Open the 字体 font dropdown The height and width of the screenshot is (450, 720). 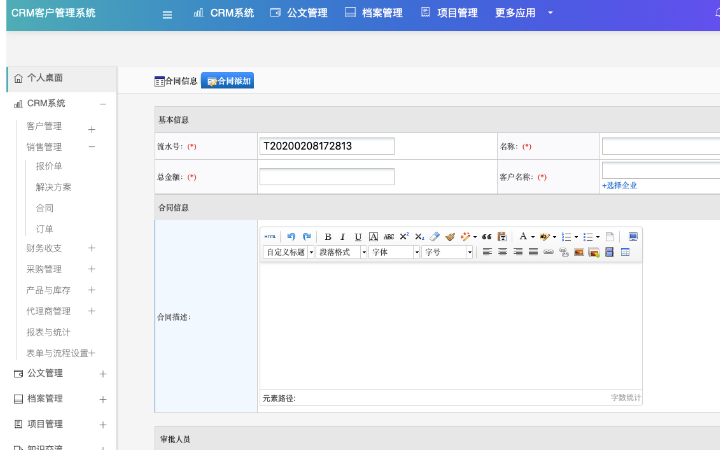tap(394, 252)
